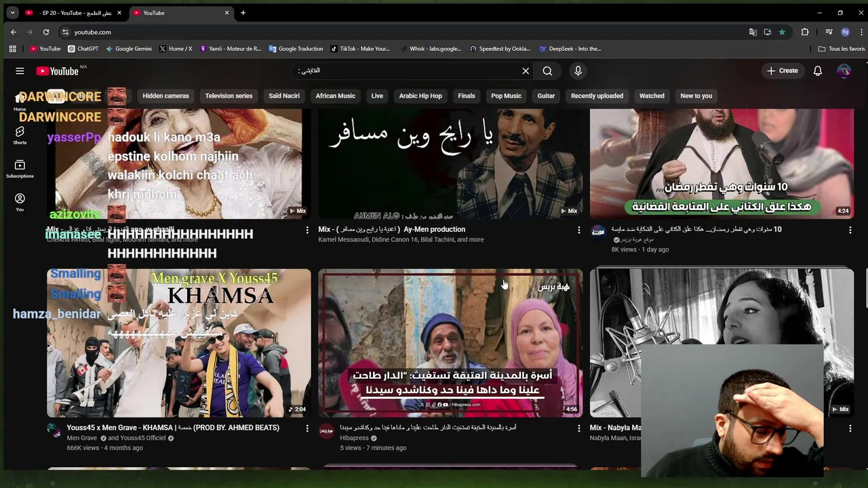Open more options for KHAMSA video

click(307, 428)
